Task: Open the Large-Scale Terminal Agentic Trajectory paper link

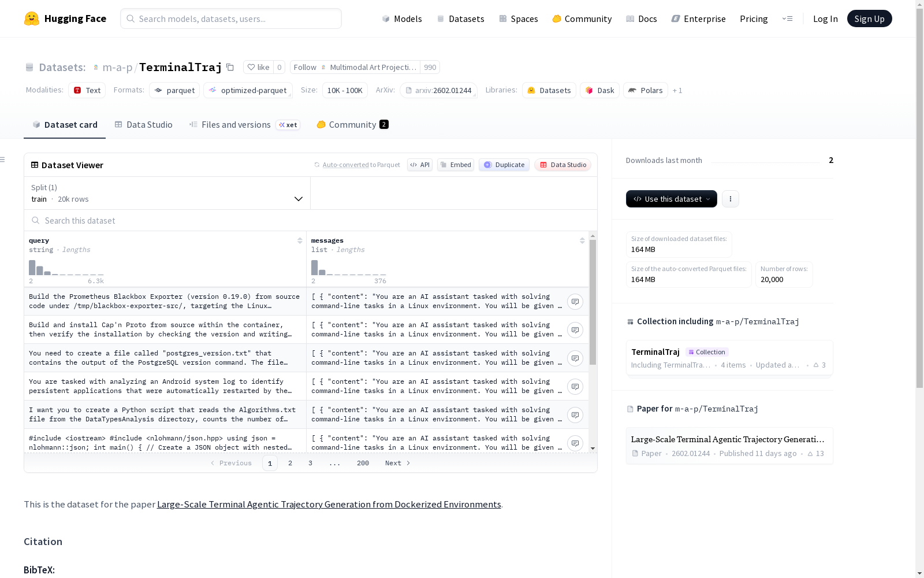Action: (x=329, y=504)
